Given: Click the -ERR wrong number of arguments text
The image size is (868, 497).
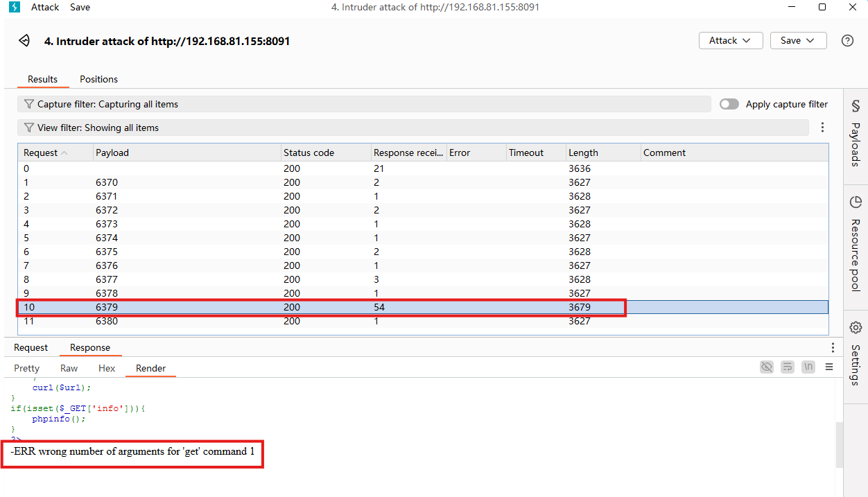Looking at the screenshot, I should tap(132, 451).
